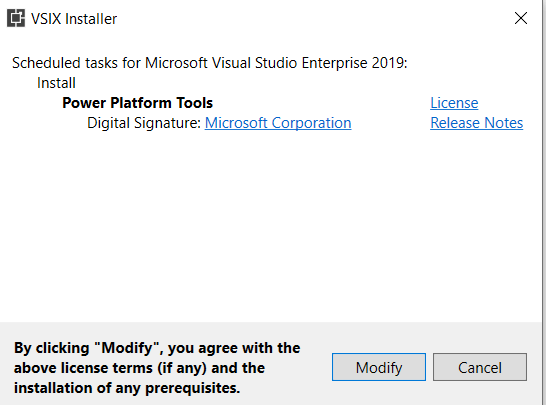This screenshot has width=546, height=405.
Task: Select the Power Platform Tools entry
Action: pos(137,103)
